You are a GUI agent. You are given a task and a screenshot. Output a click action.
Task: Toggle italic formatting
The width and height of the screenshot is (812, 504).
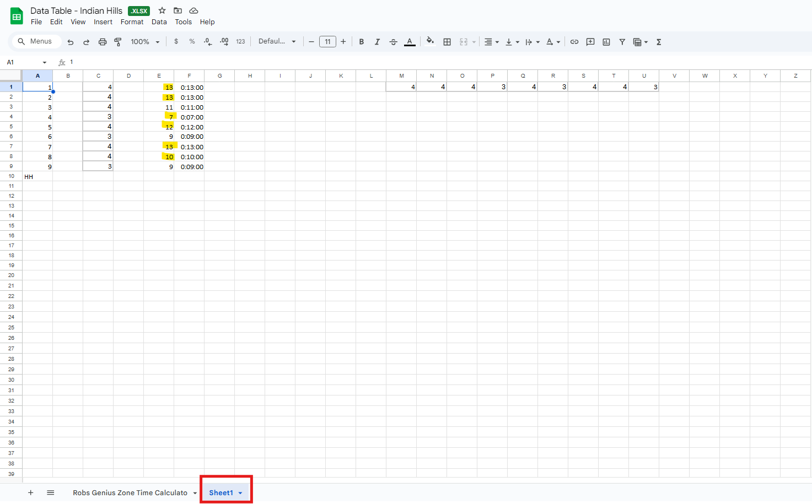[377, 42]
